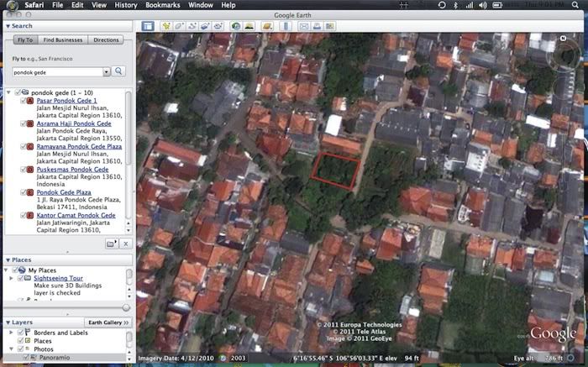The image size is (588, 367).
Task: Collapse the My Places tree
Action: [6, 270]
